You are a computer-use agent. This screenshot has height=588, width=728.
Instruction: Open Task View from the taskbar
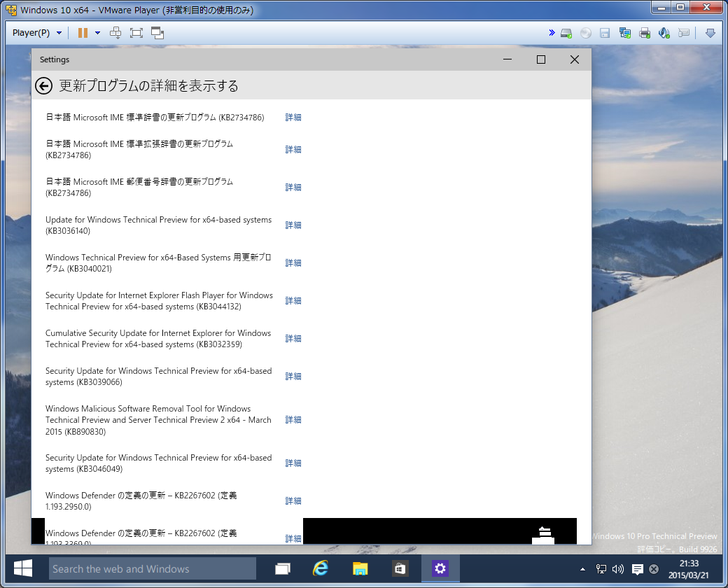click(282, 568)
